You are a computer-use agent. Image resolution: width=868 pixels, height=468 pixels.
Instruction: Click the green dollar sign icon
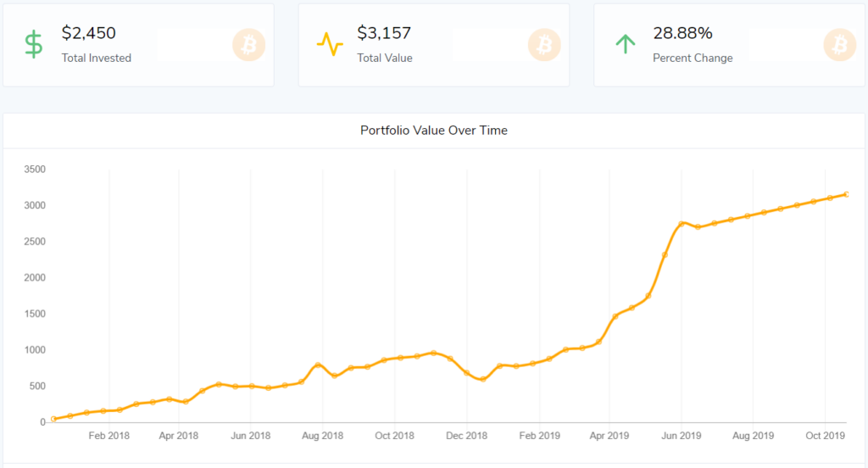click(33, 44)
